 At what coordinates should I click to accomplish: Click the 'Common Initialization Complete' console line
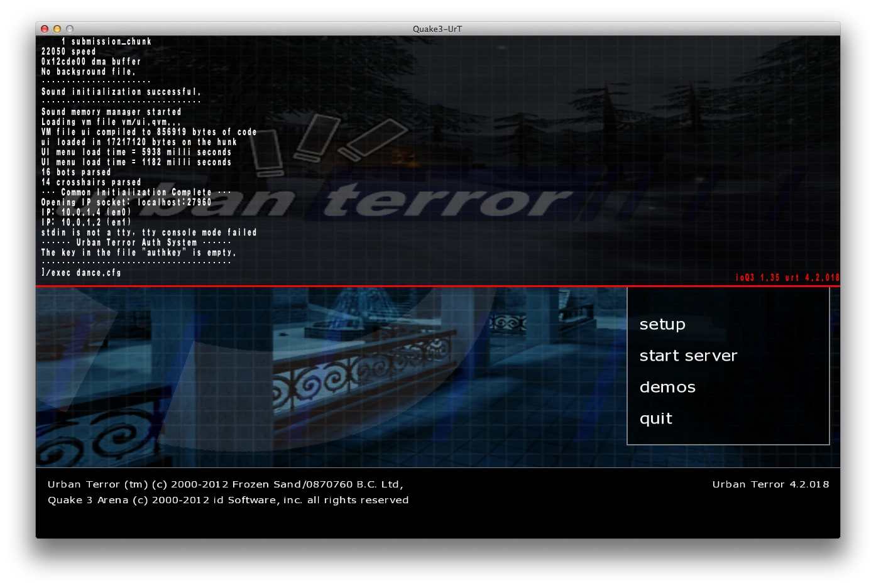click(x=136, y=192)
